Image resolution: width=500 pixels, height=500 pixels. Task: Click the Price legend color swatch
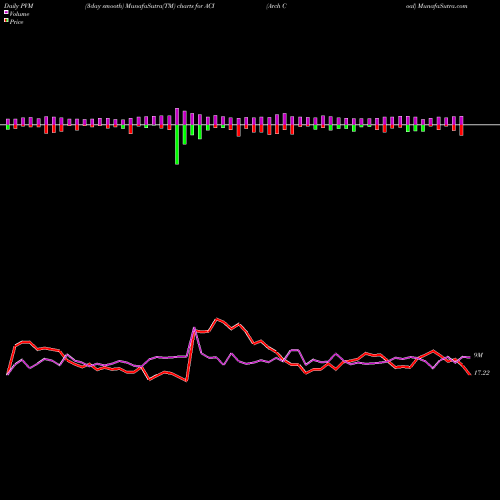pyautogui.click(x=6, y=21)
